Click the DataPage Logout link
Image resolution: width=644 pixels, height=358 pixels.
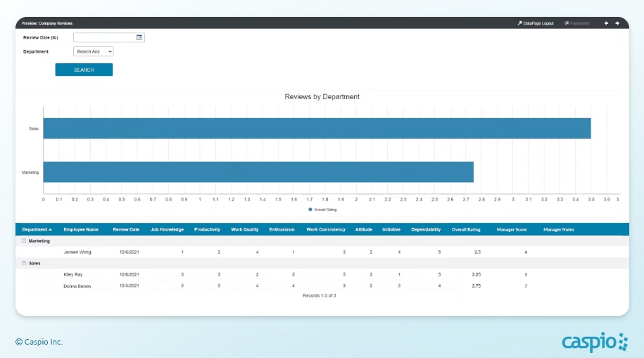click(x=538, y=23)
